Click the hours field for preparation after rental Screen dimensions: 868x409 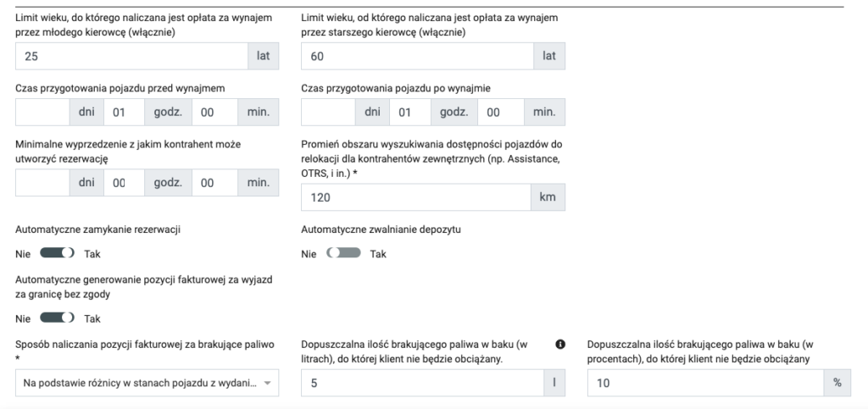(409, 112)
